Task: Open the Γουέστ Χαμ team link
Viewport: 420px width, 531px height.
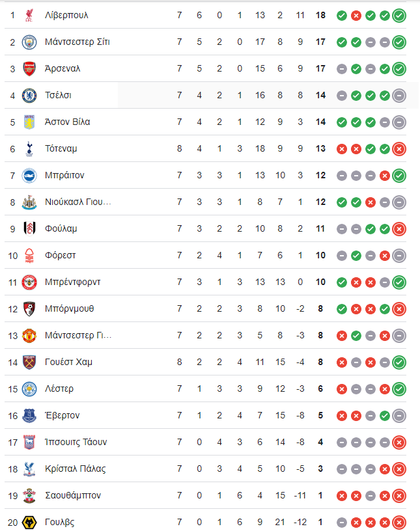Action: (x=68, y=362)
